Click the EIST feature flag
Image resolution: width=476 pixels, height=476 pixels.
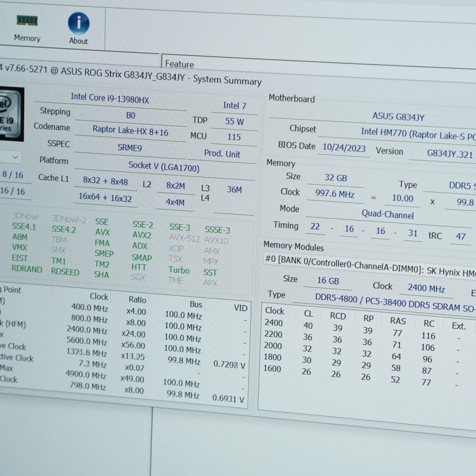pos(20,258)
